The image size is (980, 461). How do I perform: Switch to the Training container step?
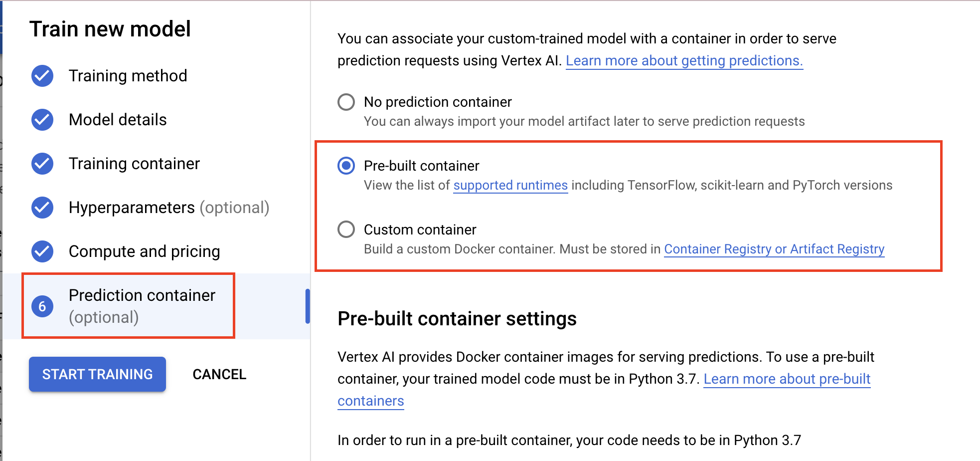pyautogui.click(x=134, y=164)
